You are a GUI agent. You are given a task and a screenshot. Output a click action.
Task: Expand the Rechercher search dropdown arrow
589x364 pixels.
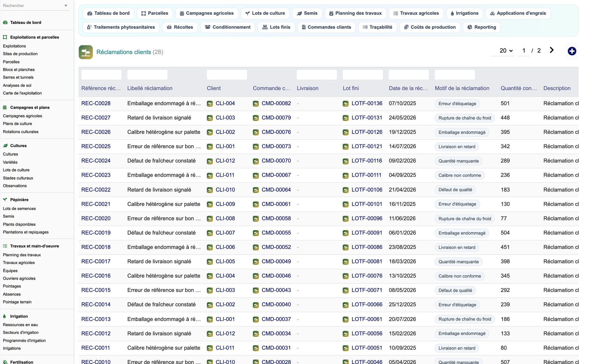pos(66,6)
